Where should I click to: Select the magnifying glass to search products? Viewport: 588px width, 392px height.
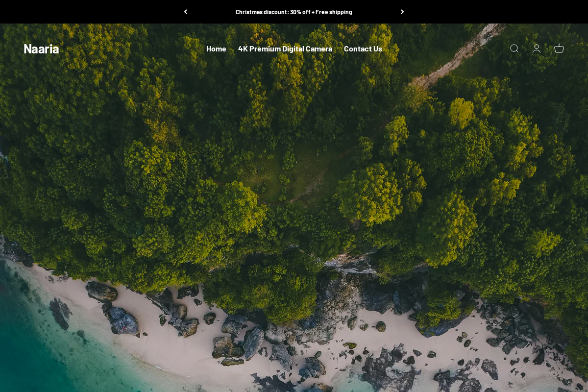point(514,49)
